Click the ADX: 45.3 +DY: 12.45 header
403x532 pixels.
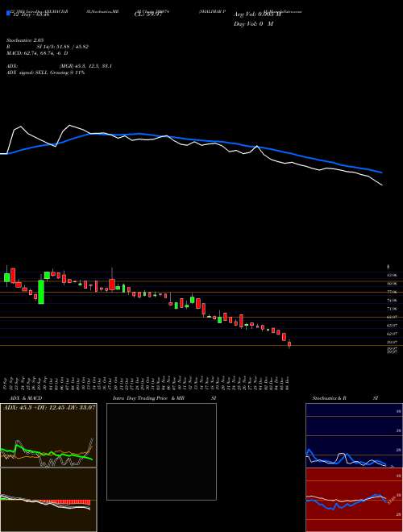point(49,407)
